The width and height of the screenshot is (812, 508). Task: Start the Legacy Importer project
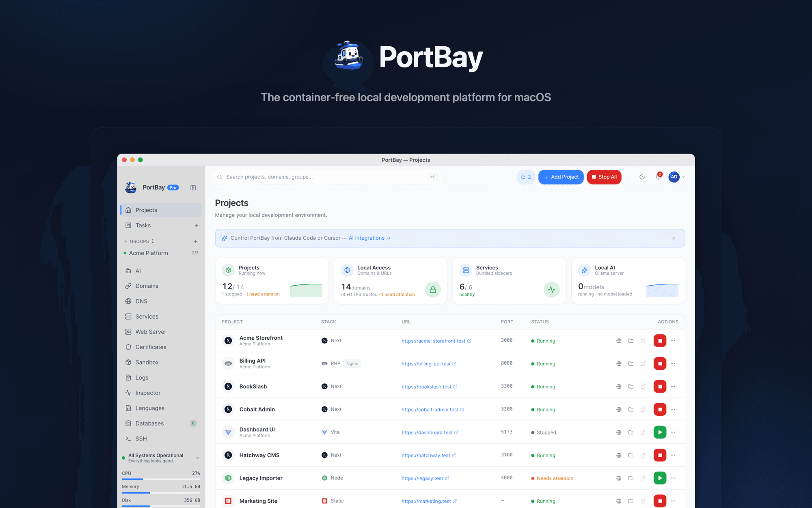660,478
